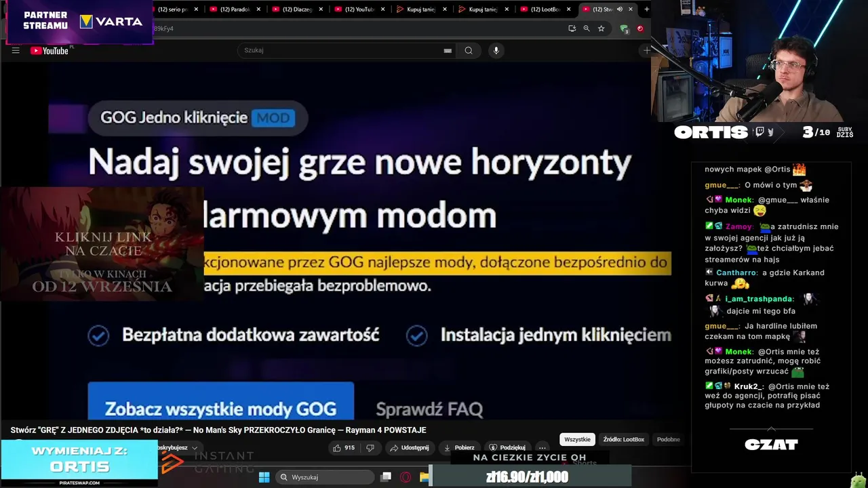The height and width of the screenshot is (488, 868).
Task: Click the VARTA partner banner
Action: coord(79,21)
